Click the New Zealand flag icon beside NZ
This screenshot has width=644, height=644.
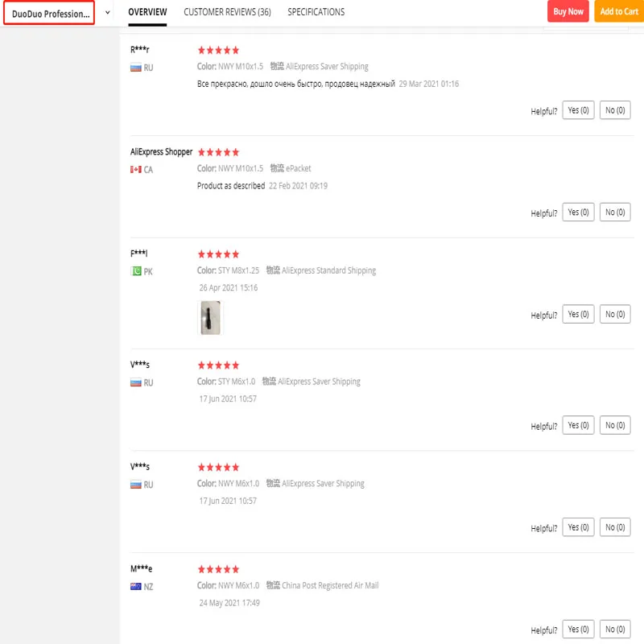pyautogui.click(x=136, y=587)
